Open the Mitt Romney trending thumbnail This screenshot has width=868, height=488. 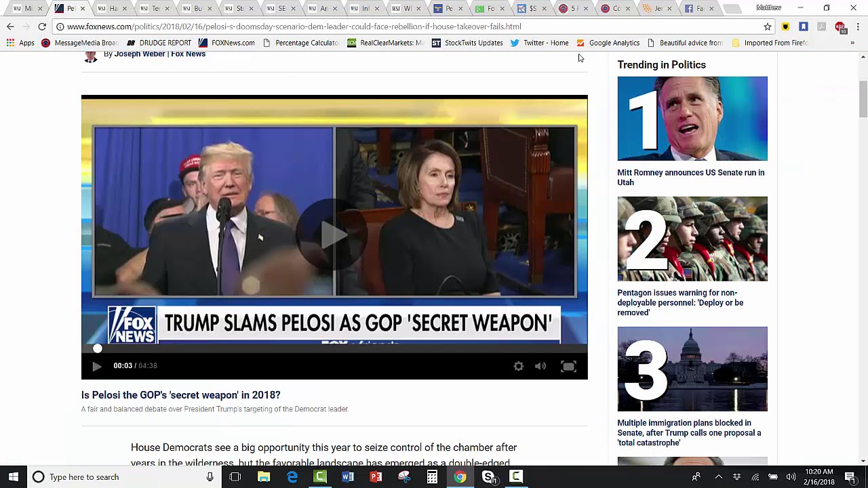(x=692, y=119)
